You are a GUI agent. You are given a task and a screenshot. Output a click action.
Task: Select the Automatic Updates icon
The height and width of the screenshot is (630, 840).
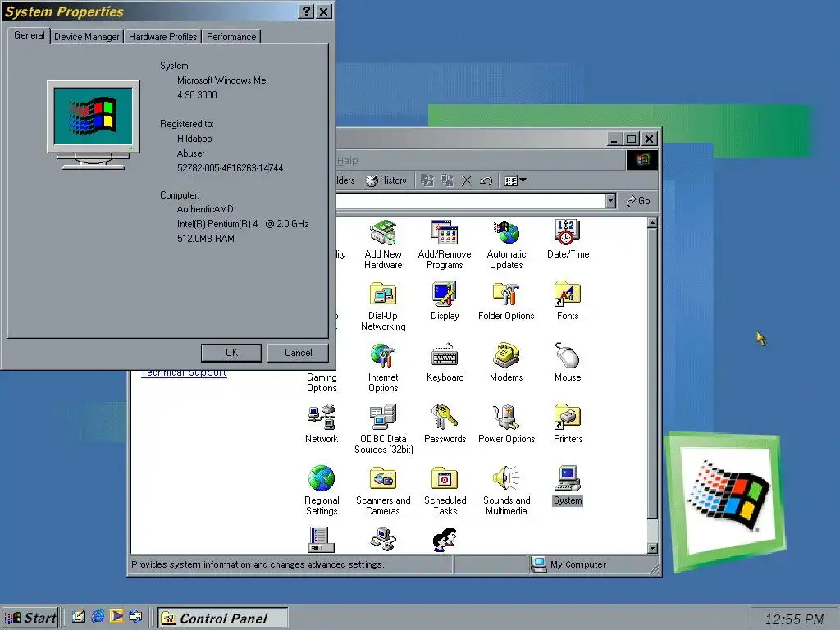(506, 244)
